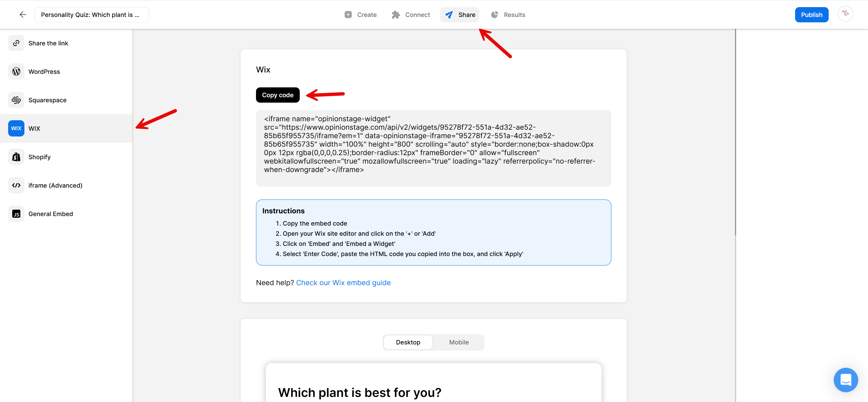This screenshot has height=402, width=868.
Task: Switch preview to Mobile view
Action: (x=458, y=342)
